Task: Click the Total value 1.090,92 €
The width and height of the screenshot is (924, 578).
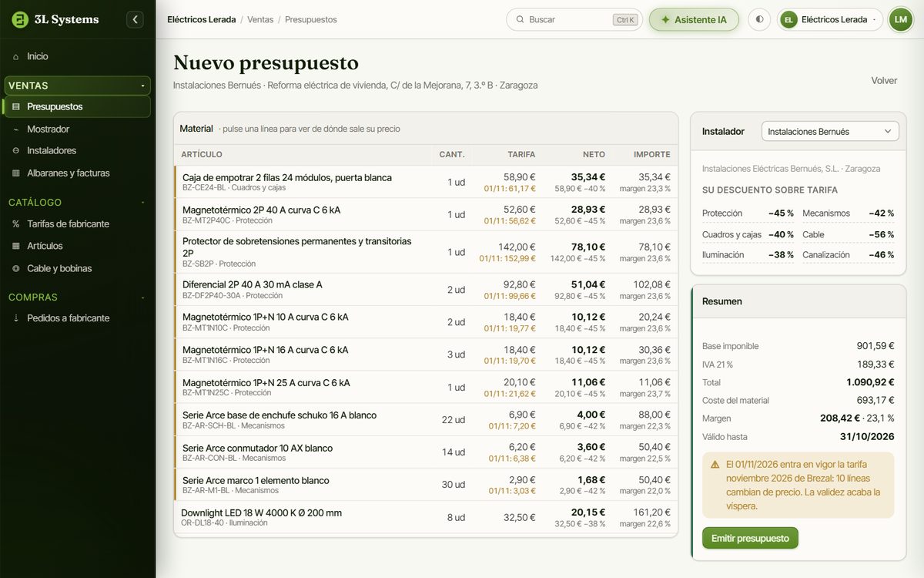Action: pos(870,382)
